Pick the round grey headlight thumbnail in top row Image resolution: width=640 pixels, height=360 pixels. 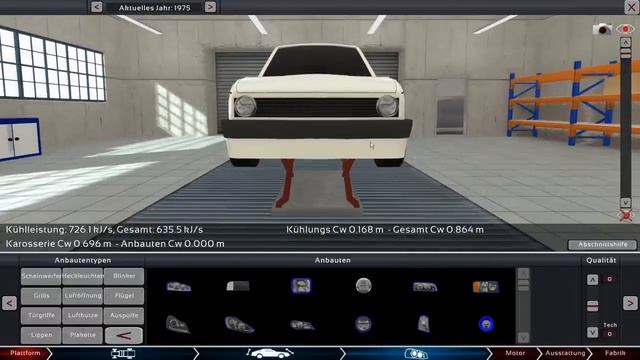(363, 285)
